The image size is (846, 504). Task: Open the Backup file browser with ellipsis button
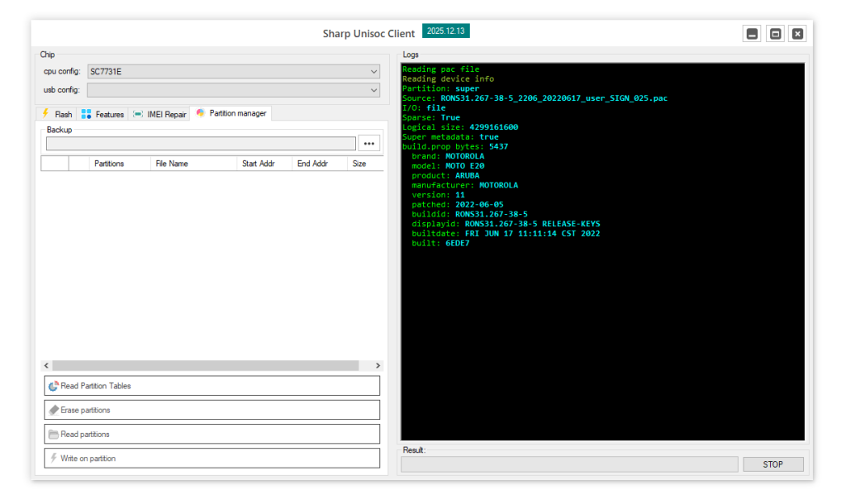tap(368, 143)
